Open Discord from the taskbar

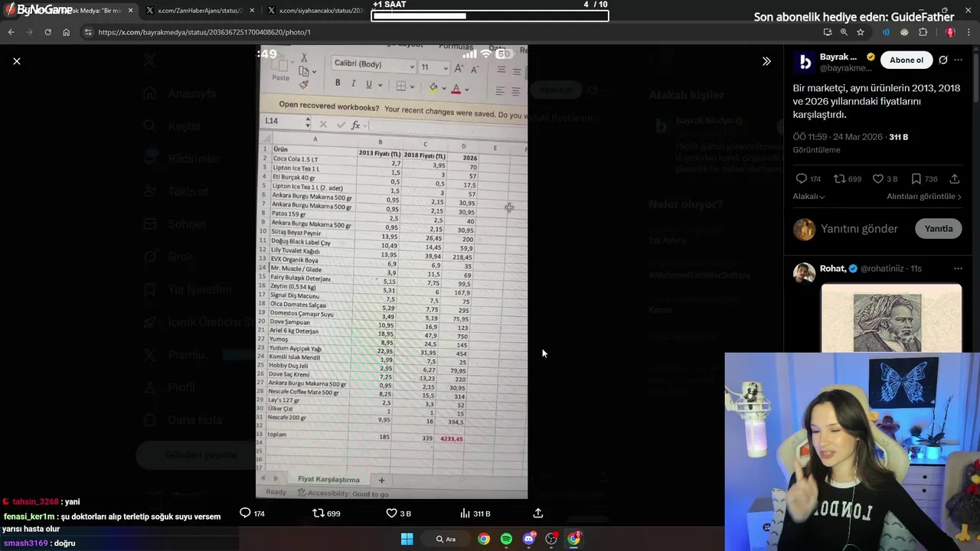(528, 539)
